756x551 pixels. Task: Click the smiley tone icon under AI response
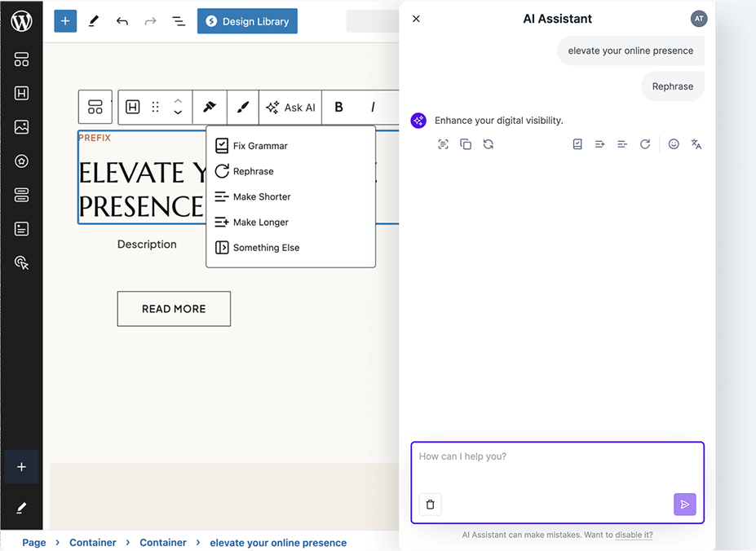(x=674, y=144)
